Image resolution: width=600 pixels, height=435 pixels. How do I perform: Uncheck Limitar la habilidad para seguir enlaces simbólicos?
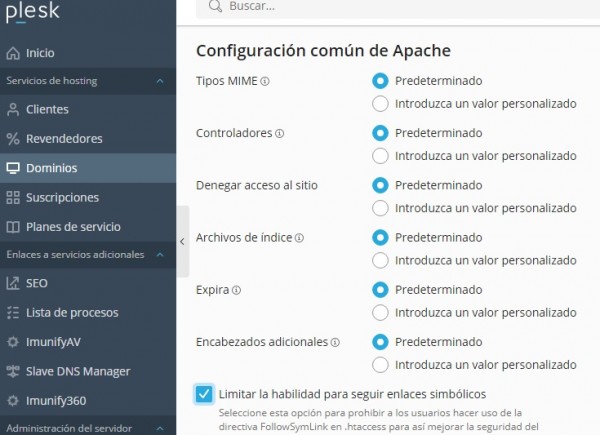tap(204, 394)
